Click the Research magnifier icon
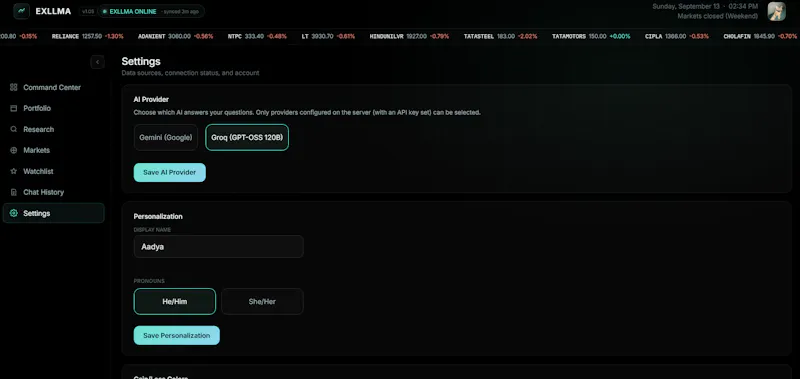Viewport: 800px width, 379px height. tap(14, 129)
